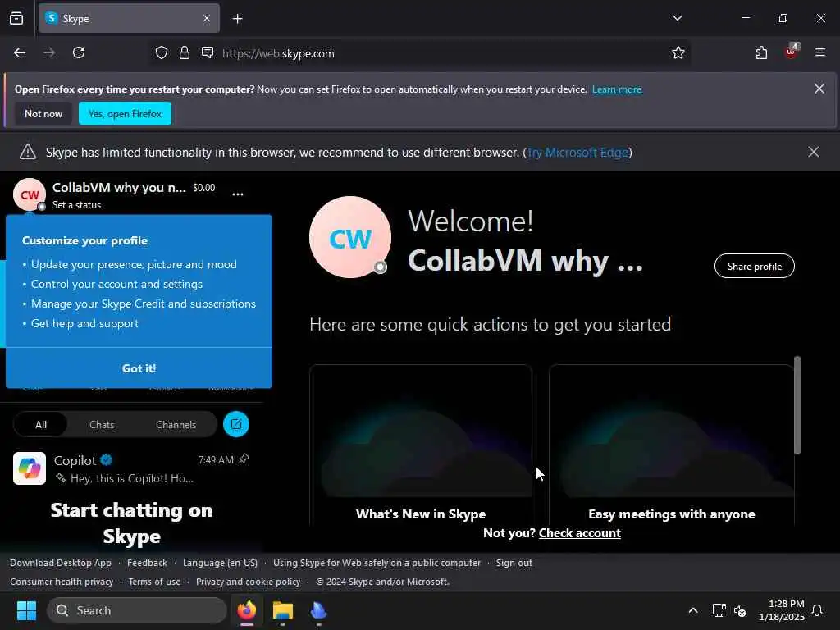The height and width of the screenshot is (630, 840).
Task: Follow the Check account link
Action: [x=580, y=533]
